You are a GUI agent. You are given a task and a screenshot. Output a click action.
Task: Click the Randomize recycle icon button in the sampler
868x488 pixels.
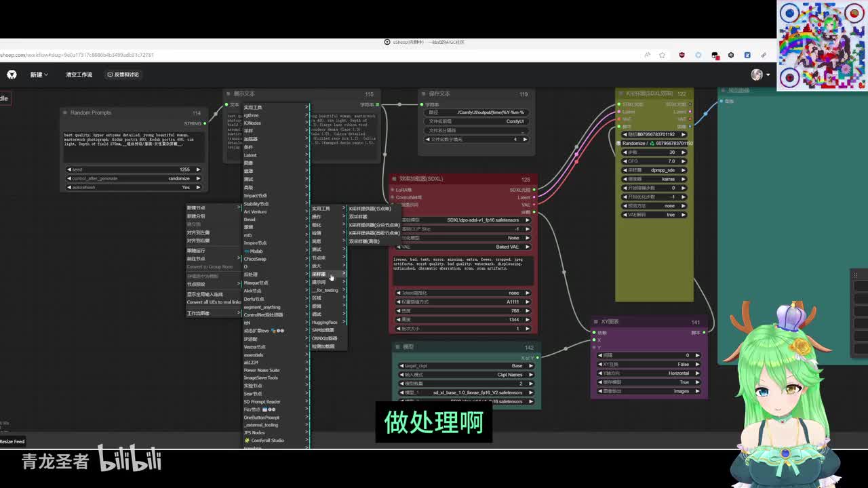click(652, 144)
